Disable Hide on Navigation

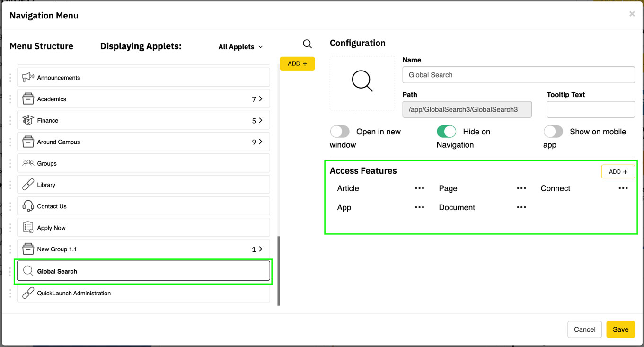pyautogui.click(x=446, y=132)
